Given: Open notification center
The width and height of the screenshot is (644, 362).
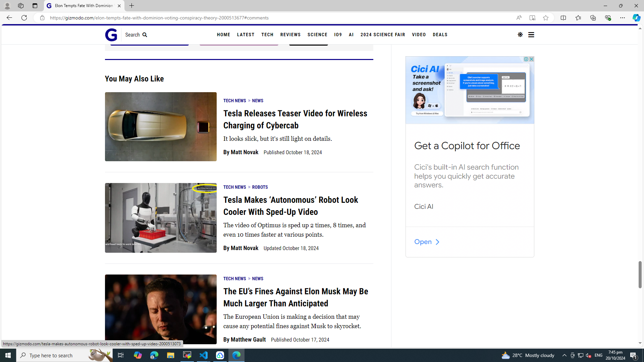Looking at the screenshot, I should pos(634,355).
